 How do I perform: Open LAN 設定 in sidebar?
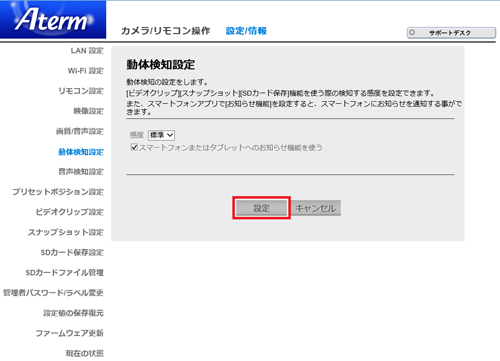pyautogui.click(x=87, y=51)
